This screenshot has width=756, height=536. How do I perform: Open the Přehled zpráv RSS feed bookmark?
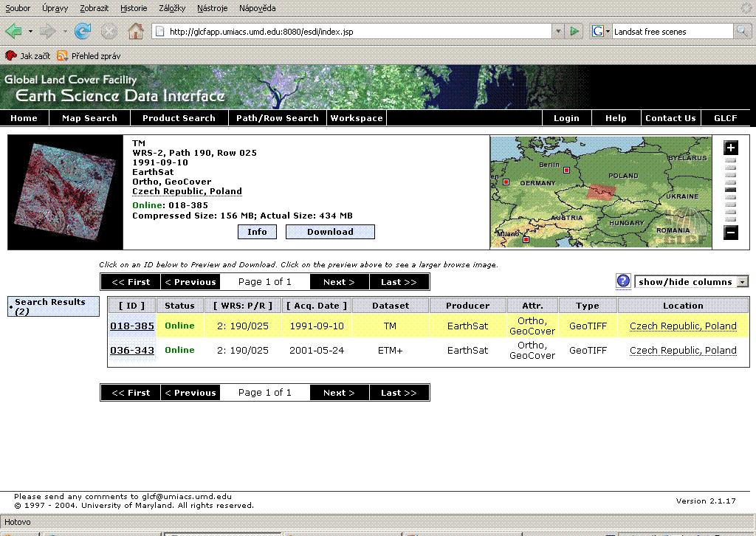(x=89, y=56)
